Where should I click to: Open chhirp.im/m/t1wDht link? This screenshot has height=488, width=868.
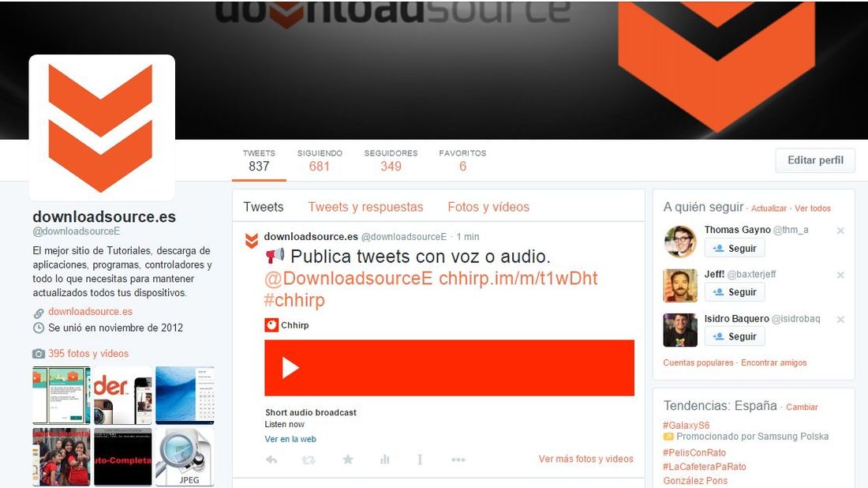click(x=518, y=278)
